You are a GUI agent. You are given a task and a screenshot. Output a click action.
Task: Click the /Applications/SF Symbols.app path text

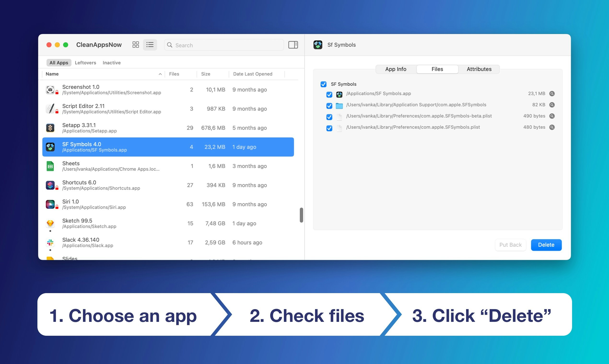378,93
